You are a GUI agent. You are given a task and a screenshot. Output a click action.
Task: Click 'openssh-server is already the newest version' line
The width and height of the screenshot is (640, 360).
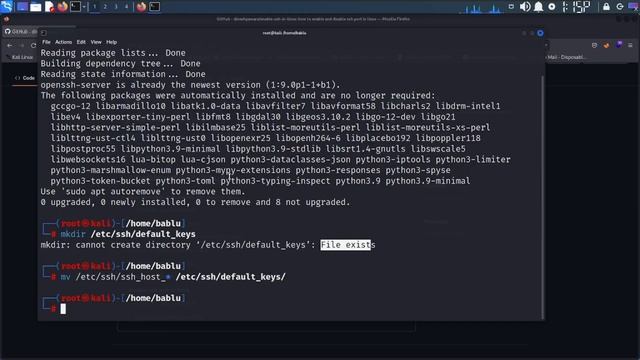coord(190,85)
